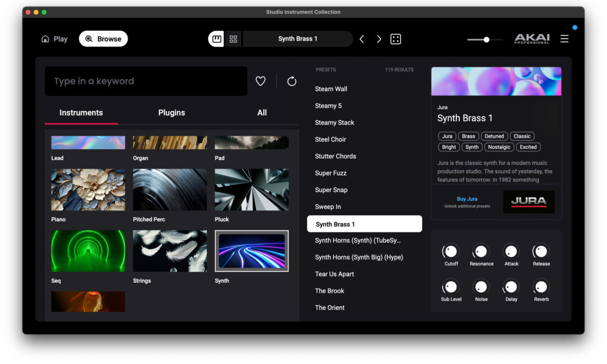Click the heart favorites filter icon
This screenshot has width=607, height=364.
tap(260, 81)
